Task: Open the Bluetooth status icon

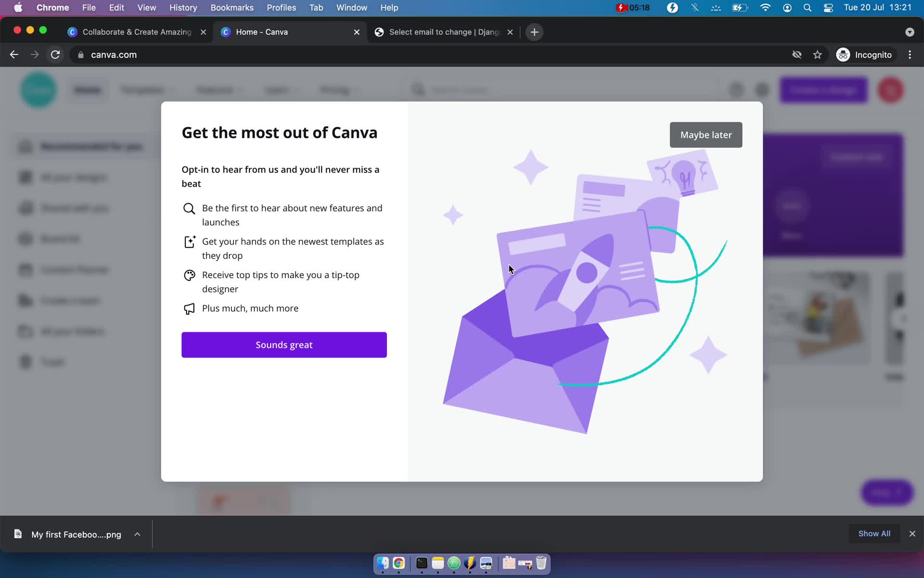Action: (x=694, y=8)
